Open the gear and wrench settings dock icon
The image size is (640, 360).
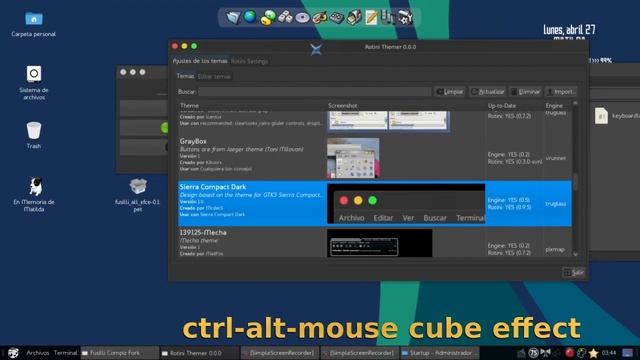[405, 18]
